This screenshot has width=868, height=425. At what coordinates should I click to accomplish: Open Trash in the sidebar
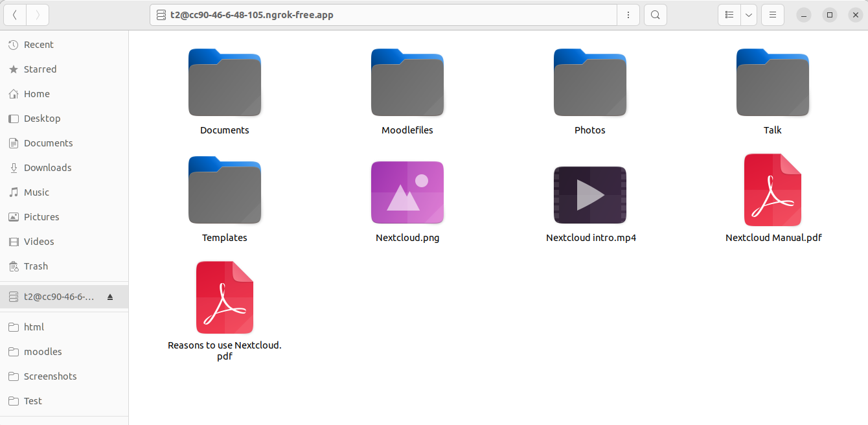tap(64, 266)
